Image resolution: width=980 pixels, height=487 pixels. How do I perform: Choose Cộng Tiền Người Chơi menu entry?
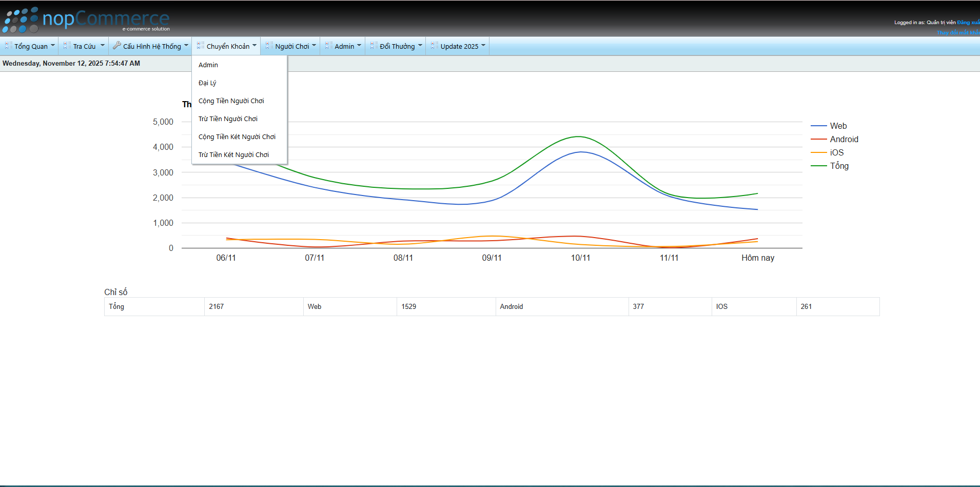click(231, 101)
